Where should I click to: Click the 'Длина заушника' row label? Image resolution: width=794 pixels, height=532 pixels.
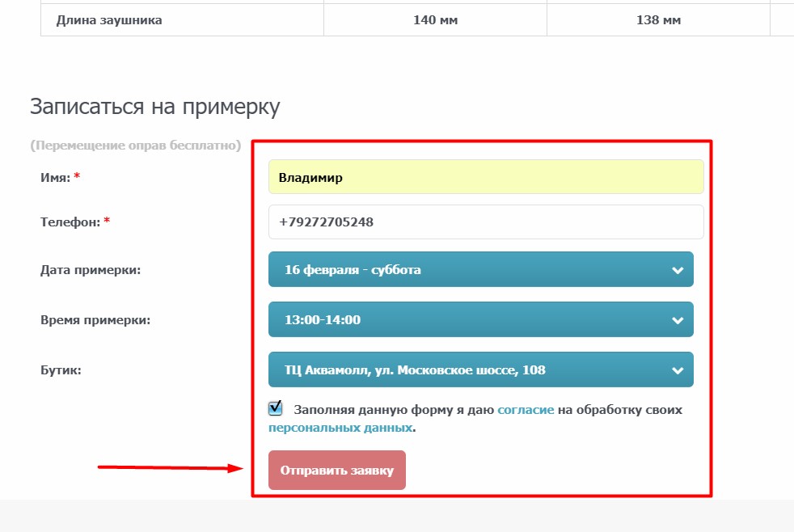point(109,20)
